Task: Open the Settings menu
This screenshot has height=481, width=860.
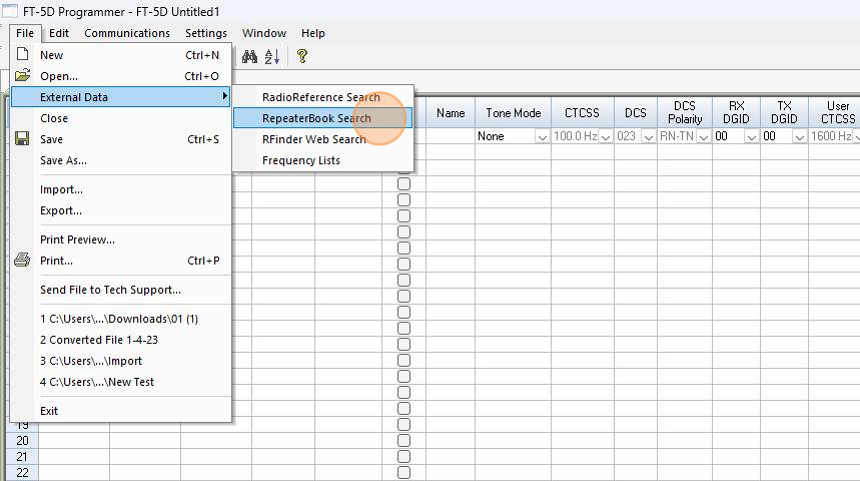Action: (x=206, y=33)
